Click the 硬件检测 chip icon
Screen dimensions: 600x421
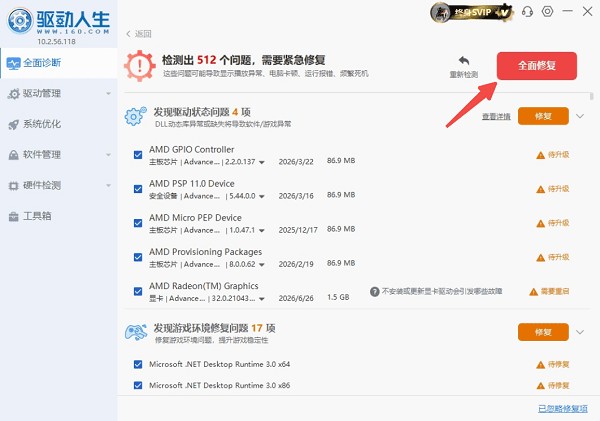tap(14, 186)
